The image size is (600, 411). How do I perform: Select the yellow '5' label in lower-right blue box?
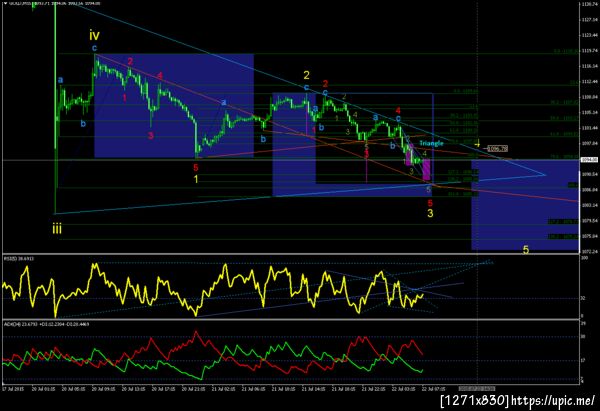point(526,250)
